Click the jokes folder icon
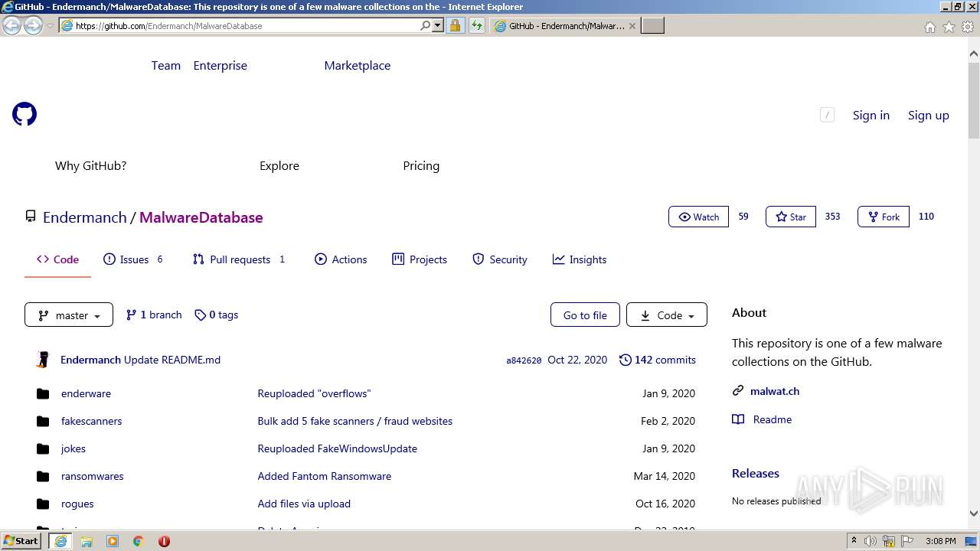This screenshot has width=980, height=551. 43,448
